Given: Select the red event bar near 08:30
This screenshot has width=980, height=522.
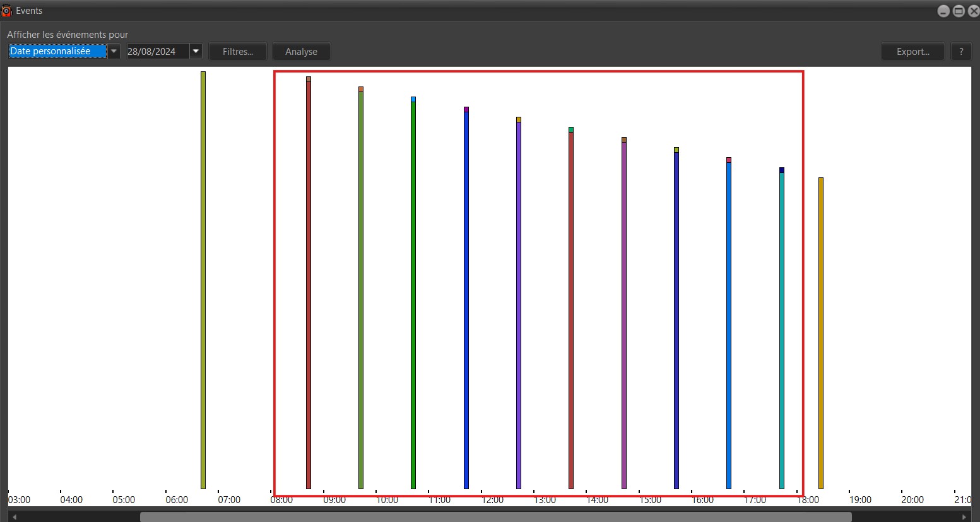Looking at the screenshot, I should coord(309,284).
